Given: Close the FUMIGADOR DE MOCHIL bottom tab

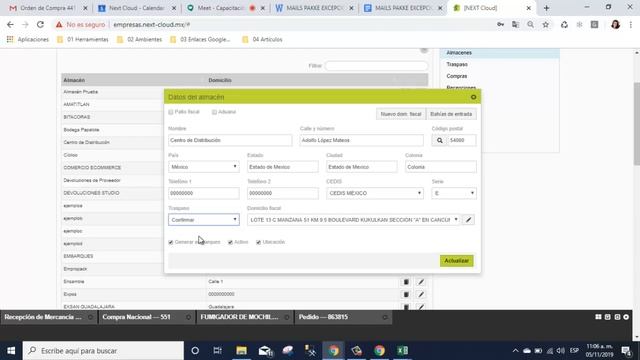Looking at the screenshot, I should coord(287,317).
